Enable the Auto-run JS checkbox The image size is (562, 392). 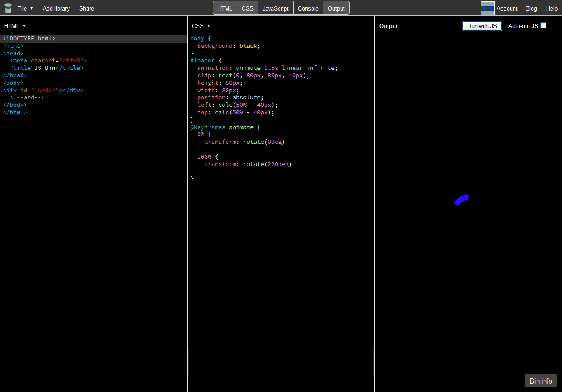(543, 25)
